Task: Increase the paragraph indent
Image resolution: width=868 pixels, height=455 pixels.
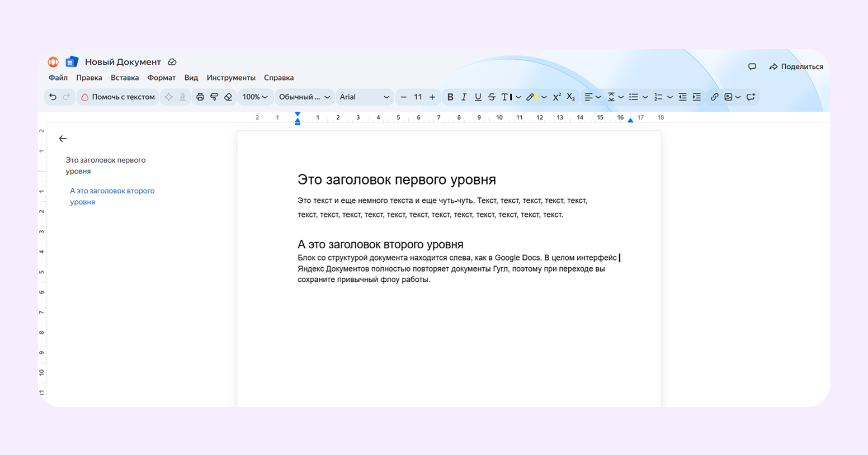Action: 696,97
